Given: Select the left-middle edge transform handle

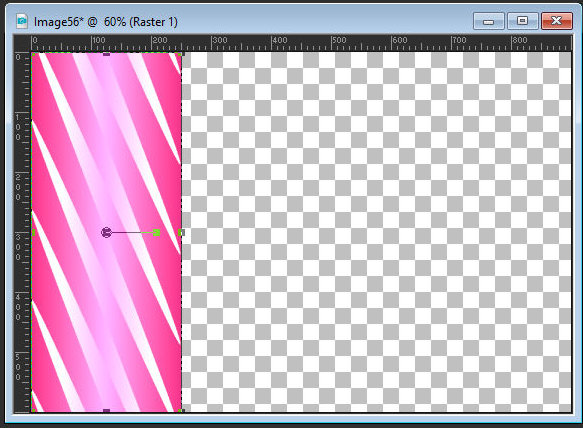Looking at the screenshot, I should pos(33,233).
